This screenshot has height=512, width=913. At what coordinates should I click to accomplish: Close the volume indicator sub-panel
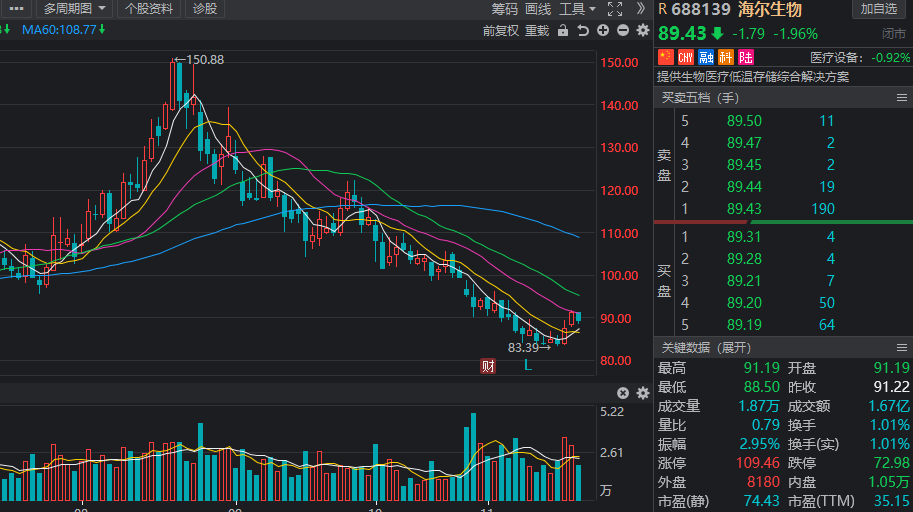623,393
